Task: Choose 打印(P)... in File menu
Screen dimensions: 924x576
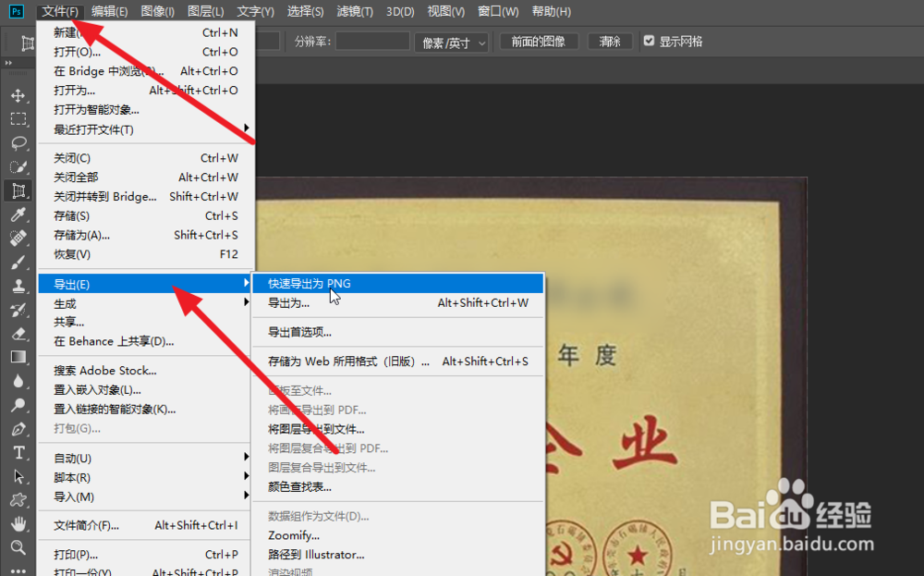Action: [146, 555]
